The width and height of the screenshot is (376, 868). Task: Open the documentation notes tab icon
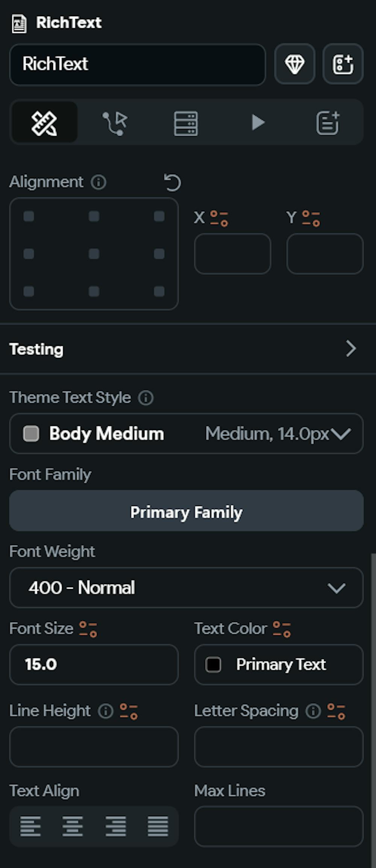[328, 123]
